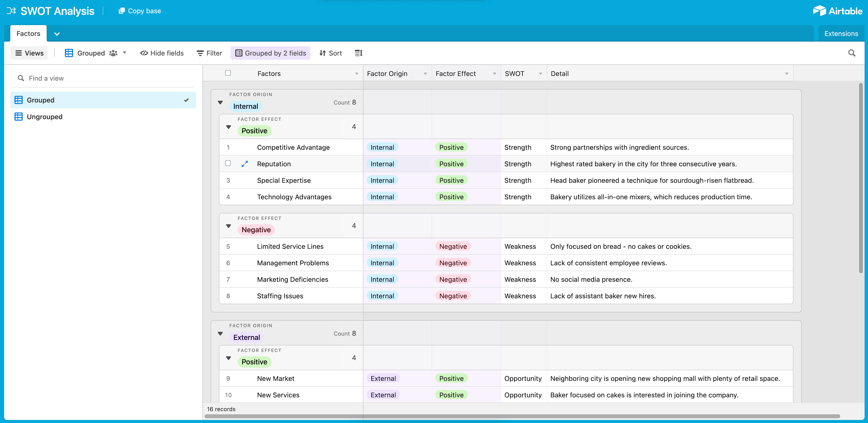Screen dimensions: 868x423
Task: Open the row height icon
Action: 359,53
